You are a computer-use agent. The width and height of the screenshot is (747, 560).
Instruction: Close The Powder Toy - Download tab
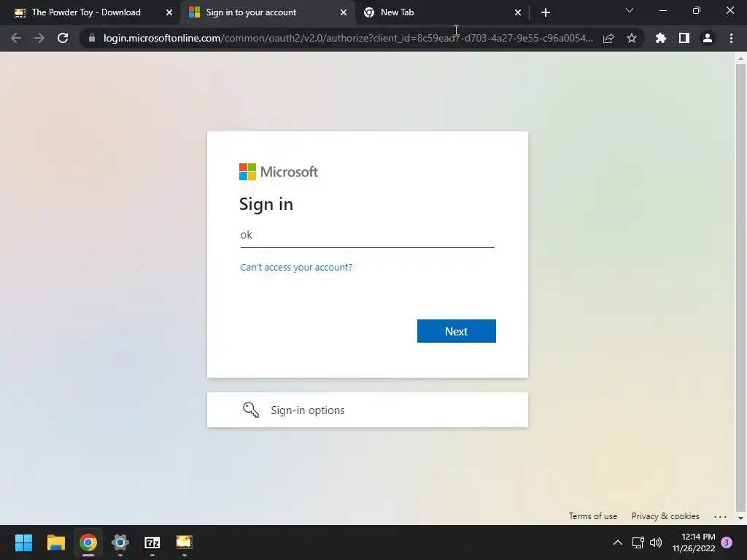[169, 12]
